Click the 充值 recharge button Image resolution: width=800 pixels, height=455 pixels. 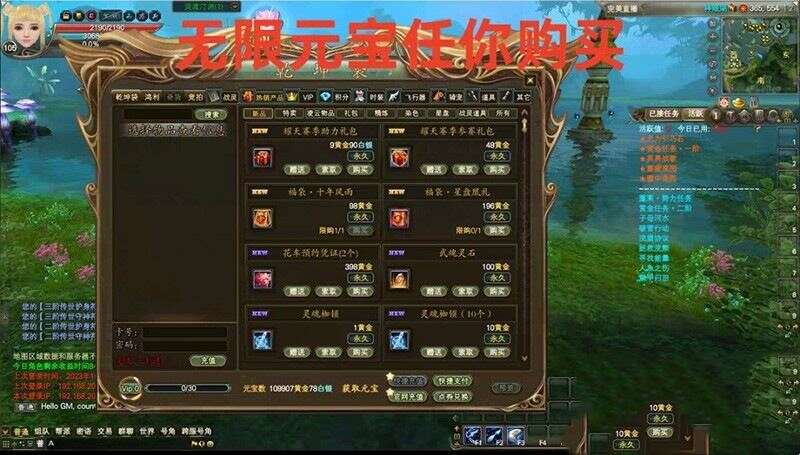click(x=207, y=360)
